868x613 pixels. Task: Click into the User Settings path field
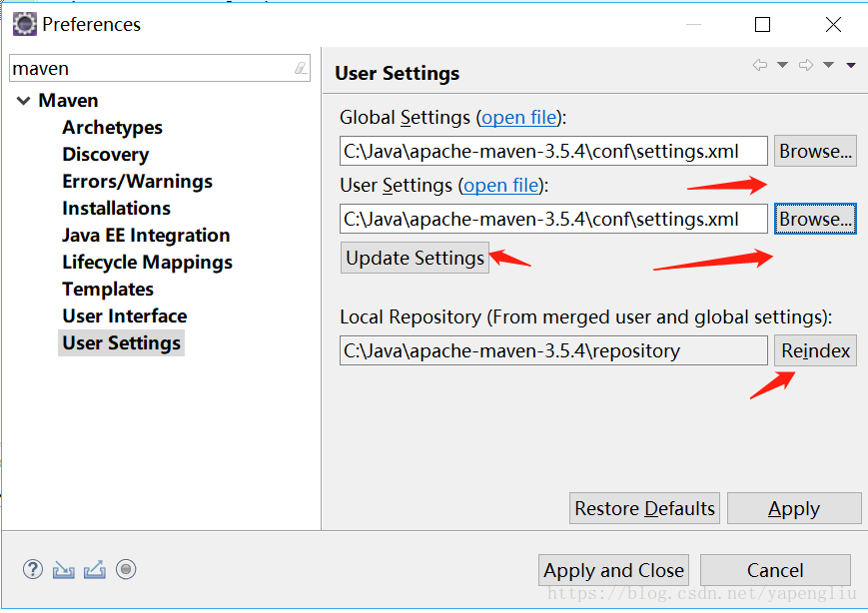pyautogui.click(x=553, y=219)
